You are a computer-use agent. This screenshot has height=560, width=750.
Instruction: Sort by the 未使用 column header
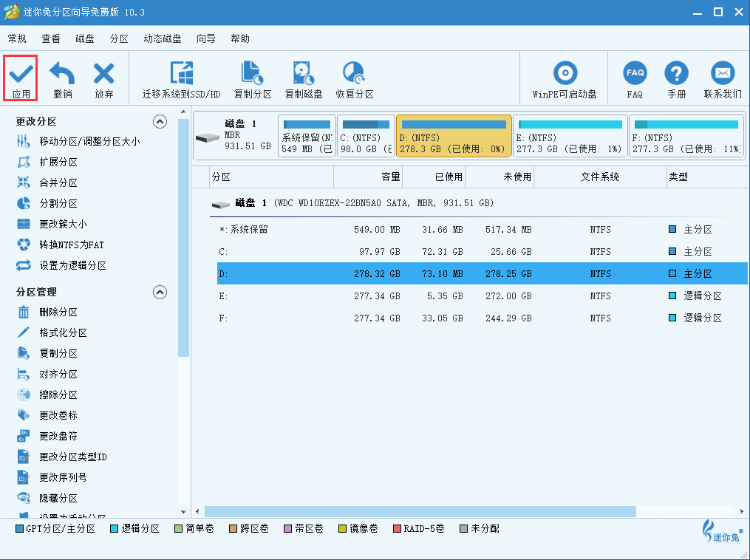(x=500, y=177)
